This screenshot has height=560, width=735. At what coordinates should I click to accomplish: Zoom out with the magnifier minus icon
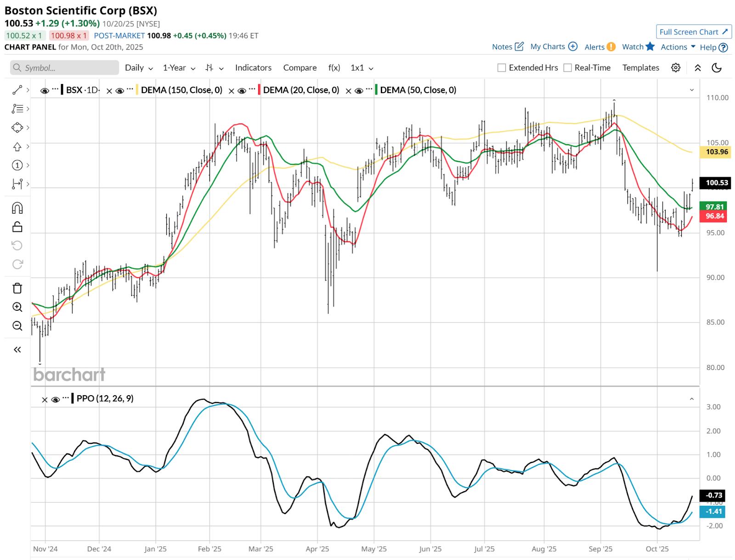(17, 326)
